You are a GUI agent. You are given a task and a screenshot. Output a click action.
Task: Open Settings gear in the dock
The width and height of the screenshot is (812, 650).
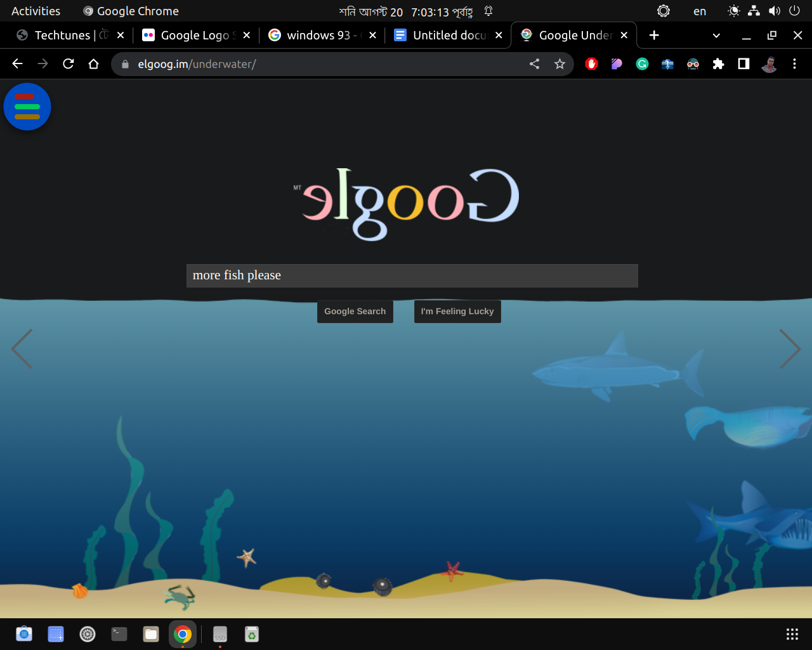pos(88,633)
